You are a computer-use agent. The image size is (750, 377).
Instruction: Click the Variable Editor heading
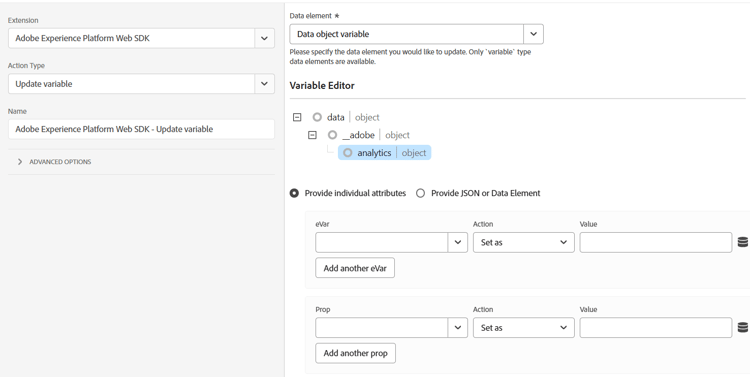pos(322,86)
